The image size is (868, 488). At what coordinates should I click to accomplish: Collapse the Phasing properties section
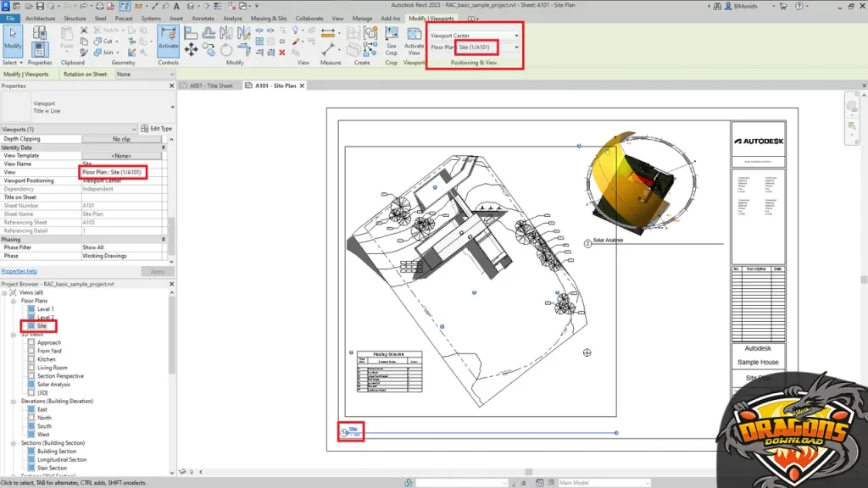(171, 239)
